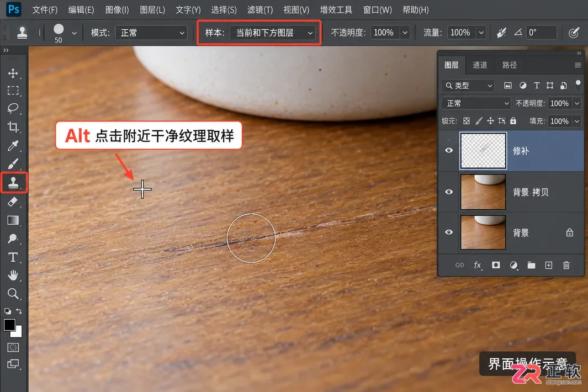Lock all with padlock icon
Image resolution: width=588 pixels, height=392 pixels.
513,121
